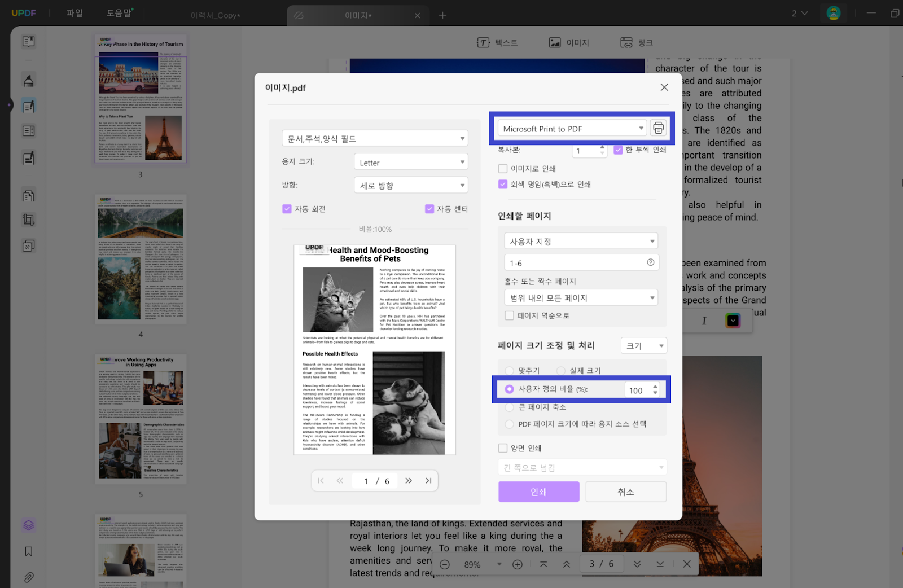Viewport: 903px width, 588px height.
Task: Click the layers icon in left sidebar
Action: [x=28, y=525]
